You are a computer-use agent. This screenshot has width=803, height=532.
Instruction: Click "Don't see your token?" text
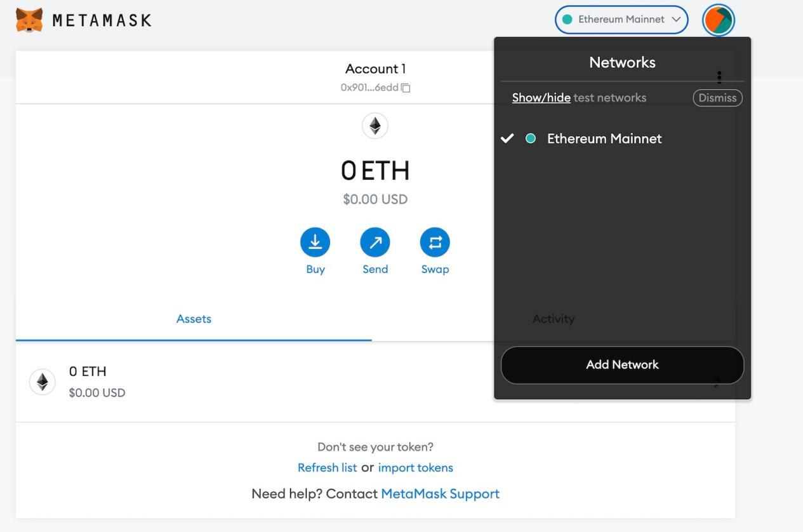click(x=375, y=447)
